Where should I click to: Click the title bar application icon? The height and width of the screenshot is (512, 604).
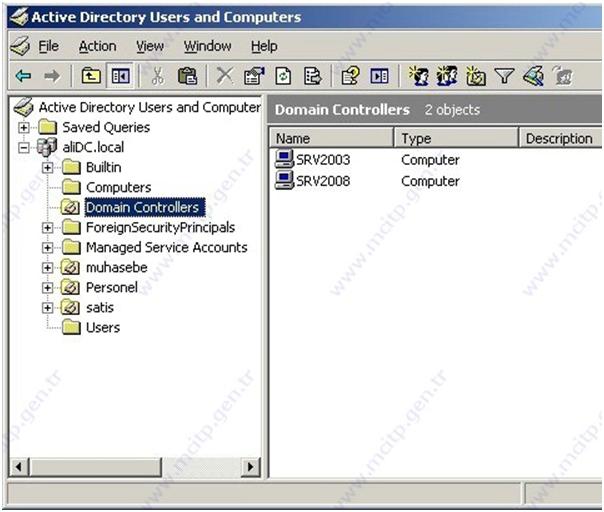pos(18,17)
